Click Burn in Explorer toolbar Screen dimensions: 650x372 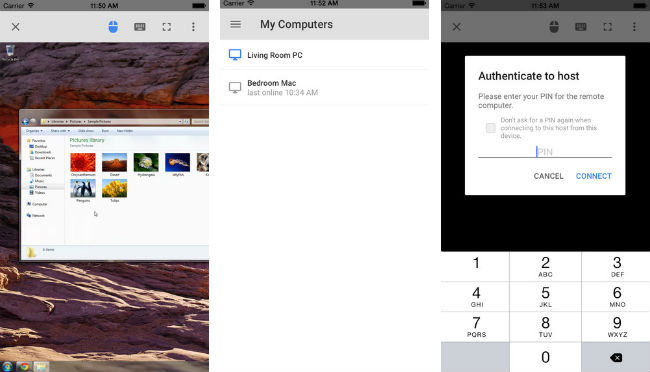tap(105, 131)
